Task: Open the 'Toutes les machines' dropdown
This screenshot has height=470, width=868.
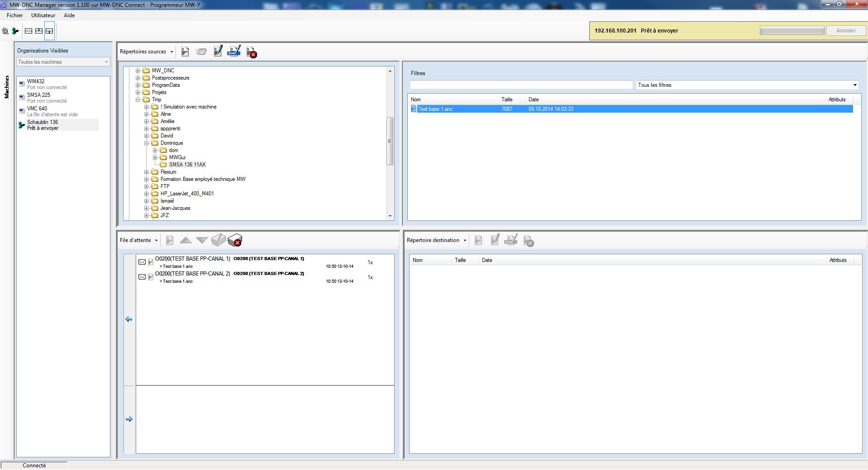Action: (63, 62)
